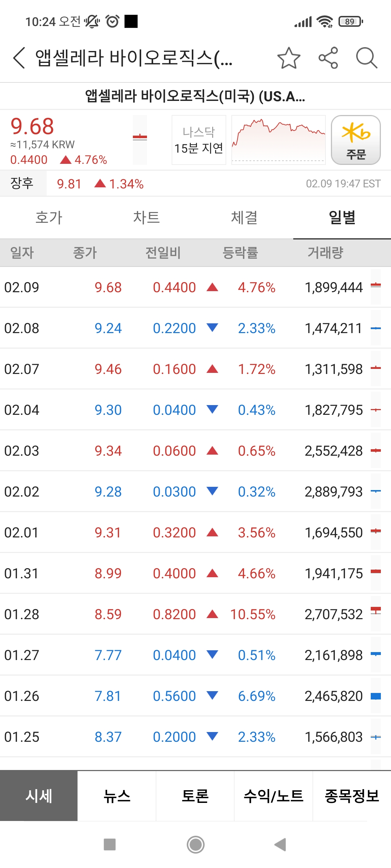The height and width of the screenshot is (868, 391).
Task: Add stock to favorites with star icon
Action: coord(289,58)
